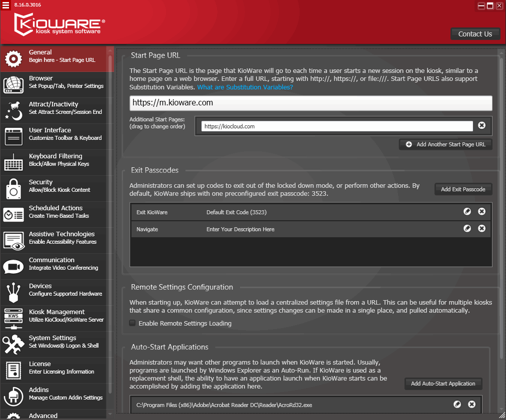
Task: Click the Navigate passcode label
Action: (147, 229)
